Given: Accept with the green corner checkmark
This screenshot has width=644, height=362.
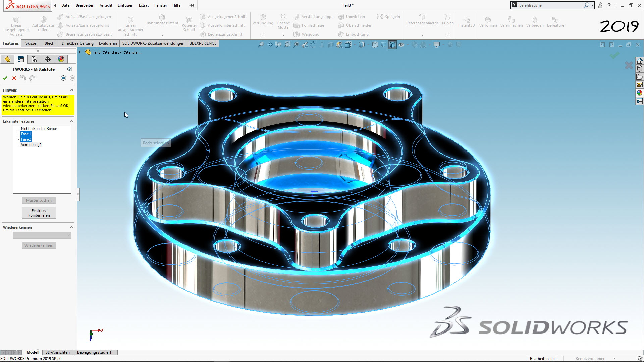Looking at the screenshot, I should 614,55.
